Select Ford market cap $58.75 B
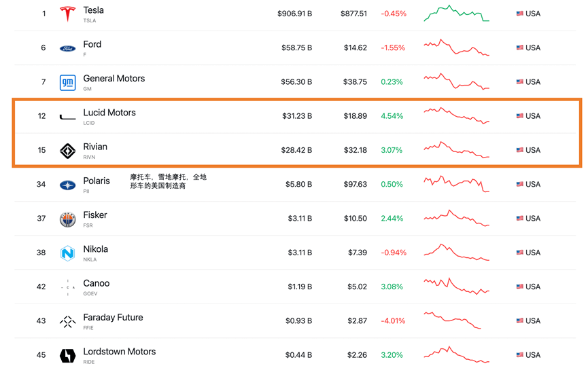588x368 pixels. [x=296, y=48]
